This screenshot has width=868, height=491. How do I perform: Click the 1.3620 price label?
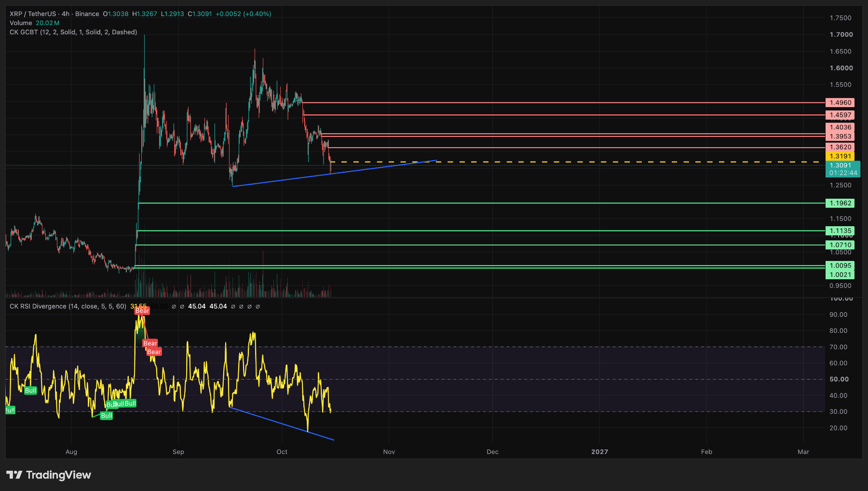(840, 147)
